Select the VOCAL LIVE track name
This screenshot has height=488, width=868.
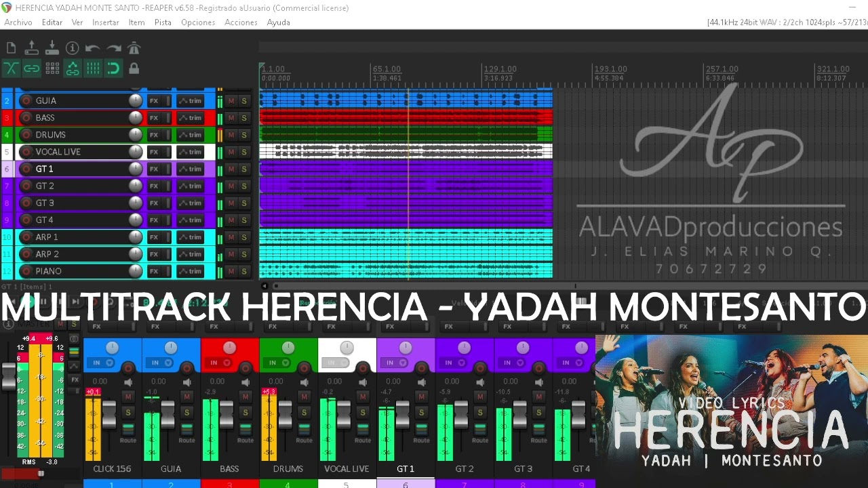click(x=58, y=152)
